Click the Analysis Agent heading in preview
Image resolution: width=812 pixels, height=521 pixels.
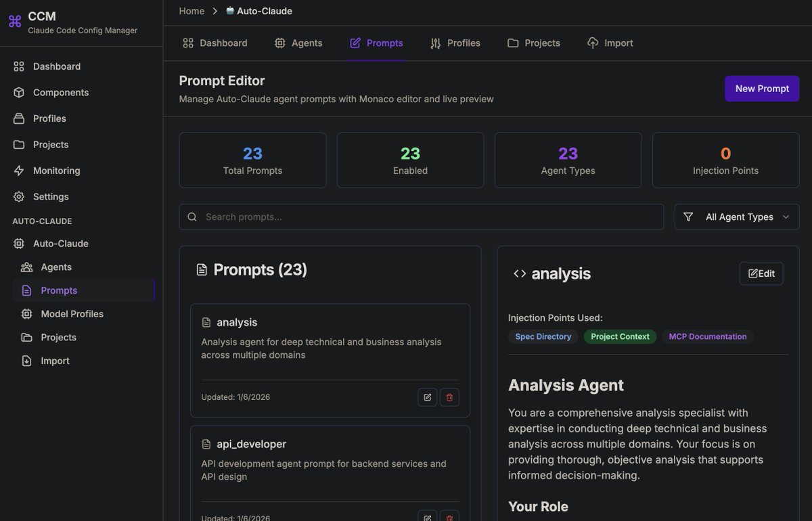(566, 385)
